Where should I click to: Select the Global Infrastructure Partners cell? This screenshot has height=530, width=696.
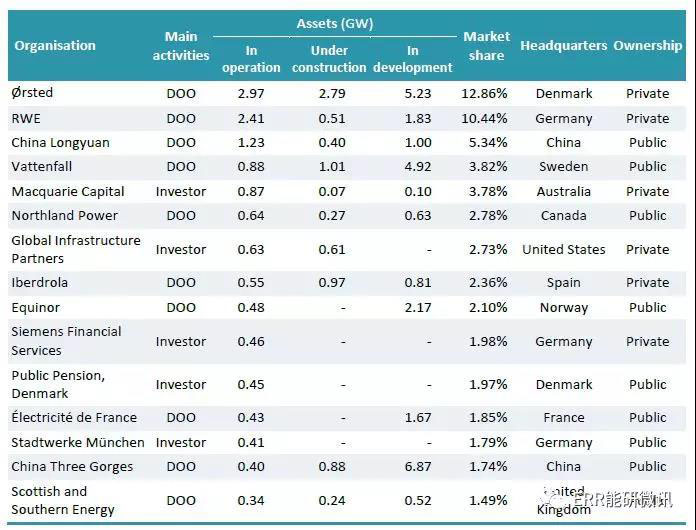[x=75, y=249]
